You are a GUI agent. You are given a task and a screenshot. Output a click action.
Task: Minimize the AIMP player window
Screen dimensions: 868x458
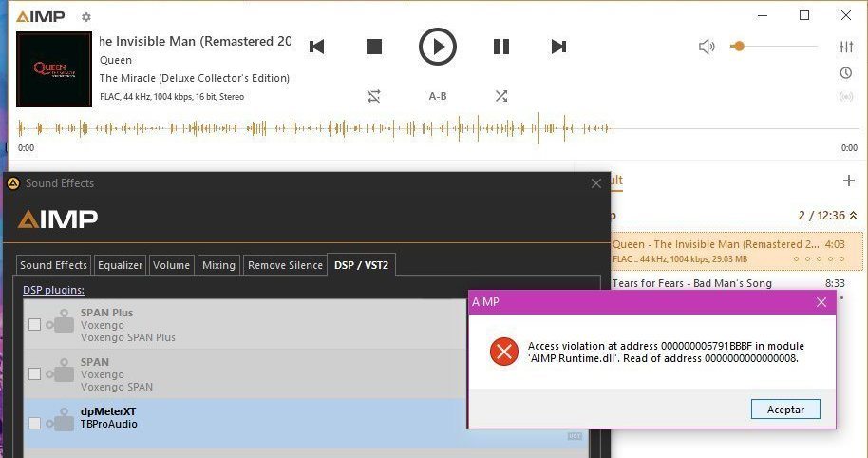pyautogui.click(x=763, y=15)
